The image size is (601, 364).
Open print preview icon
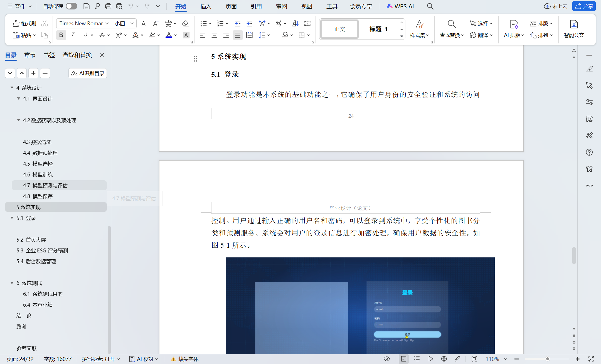(119, 6)
